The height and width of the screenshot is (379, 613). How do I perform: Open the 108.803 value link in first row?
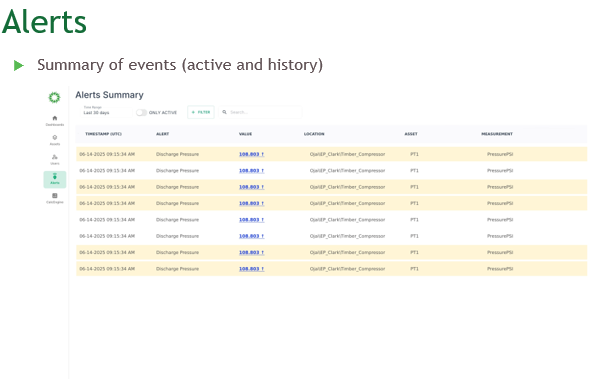pos(251,154)
